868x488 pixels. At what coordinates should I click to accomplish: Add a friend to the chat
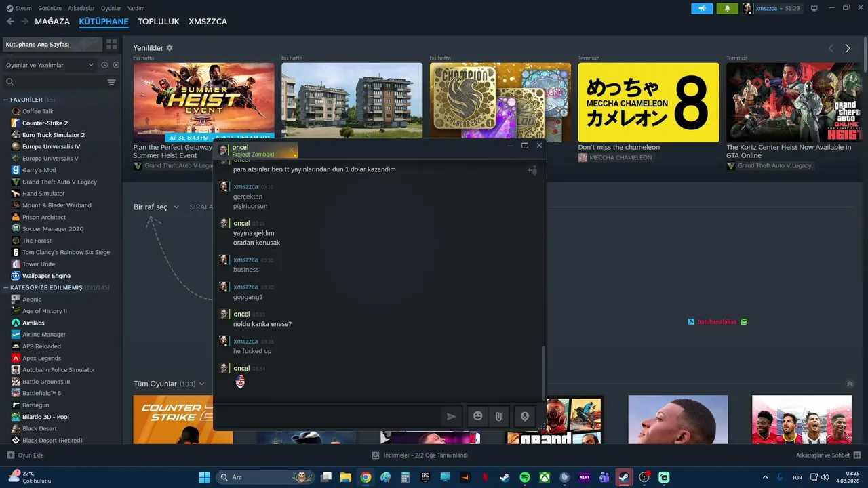532,170
